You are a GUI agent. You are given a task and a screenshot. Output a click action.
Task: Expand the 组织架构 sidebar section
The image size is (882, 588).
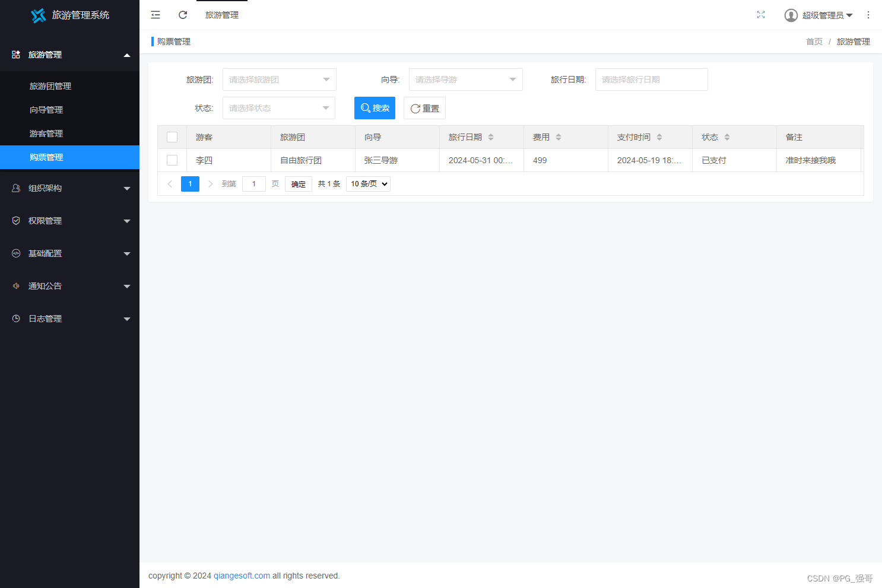tap(69, 188)
